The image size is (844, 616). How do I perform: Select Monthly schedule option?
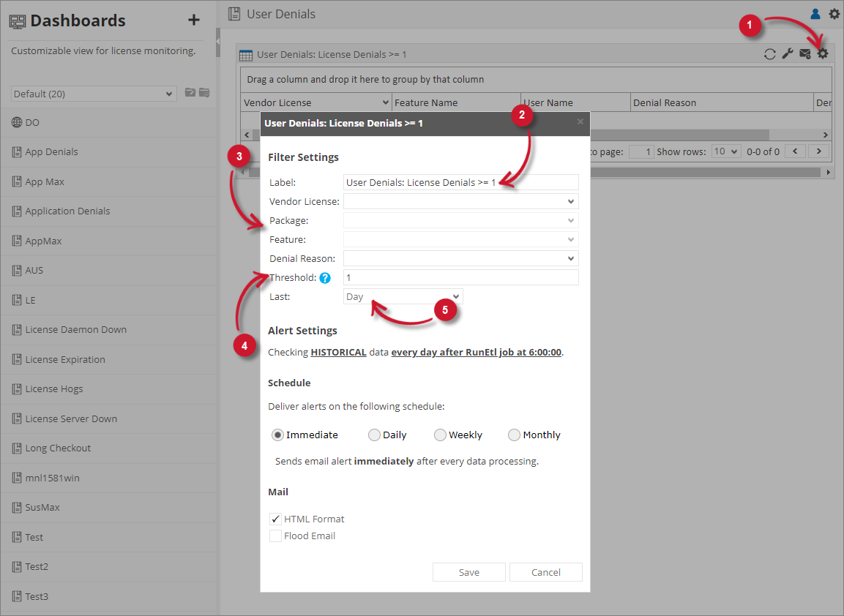click(x=514, y=435)
